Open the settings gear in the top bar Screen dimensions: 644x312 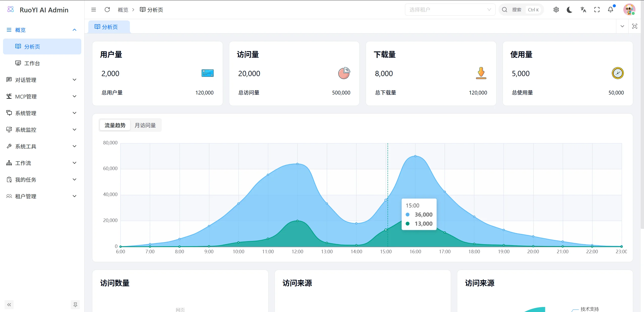pos(556,9)
